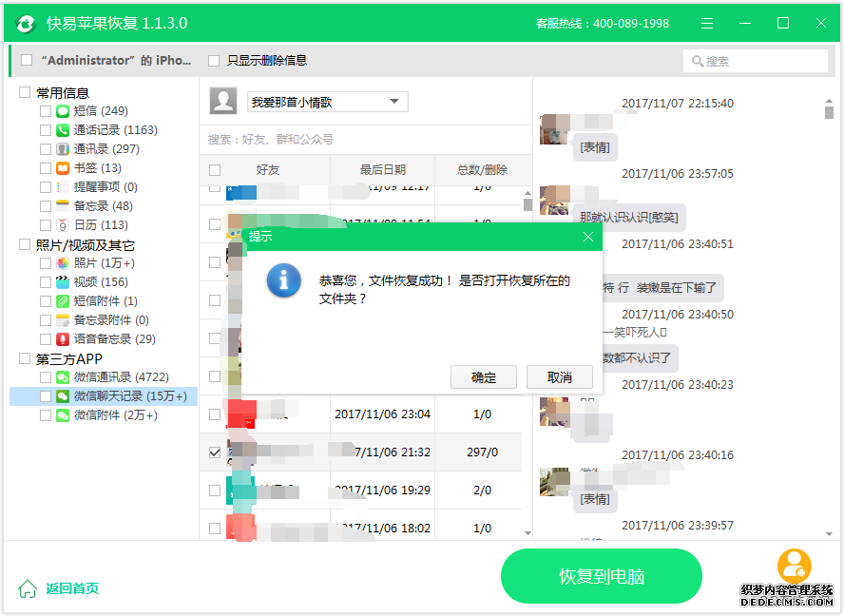
Task: Click 确定 in the dialog
Action: point(484,377)
